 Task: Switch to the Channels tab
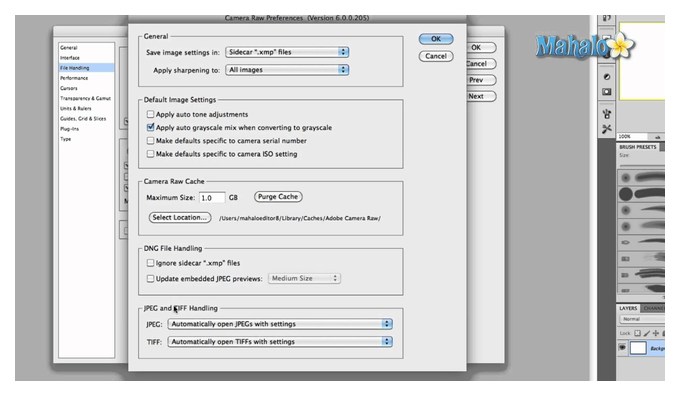pyautogui.click(x=653, y=308)
